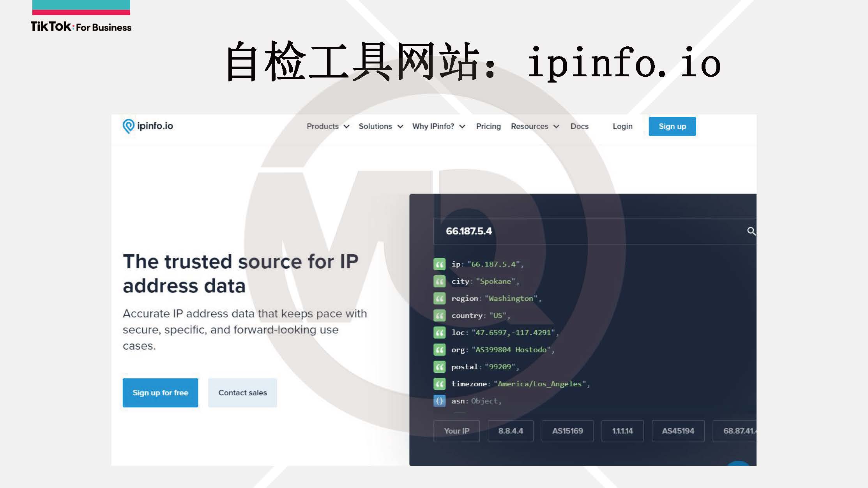Click the TikTok For Business logo
The height and width of the screenshot is (488, 868).
(x=81, y=26)
